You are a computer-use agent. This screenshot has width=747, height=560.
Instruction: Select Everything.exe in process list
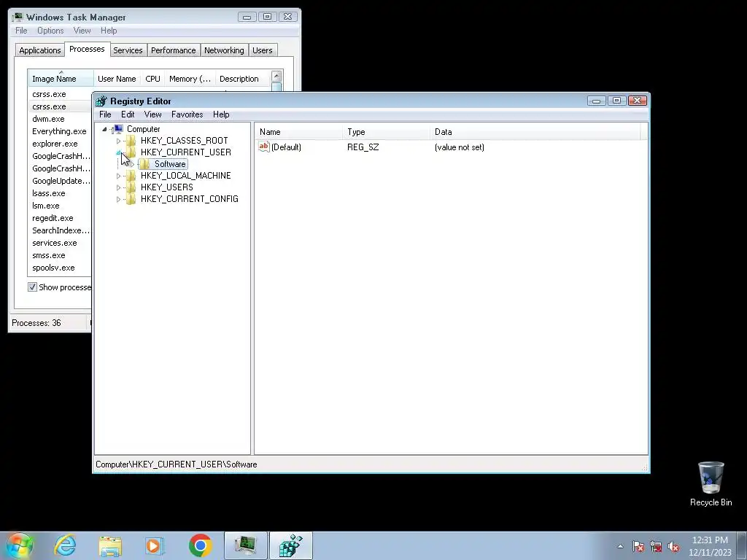(x=59, y=131)
